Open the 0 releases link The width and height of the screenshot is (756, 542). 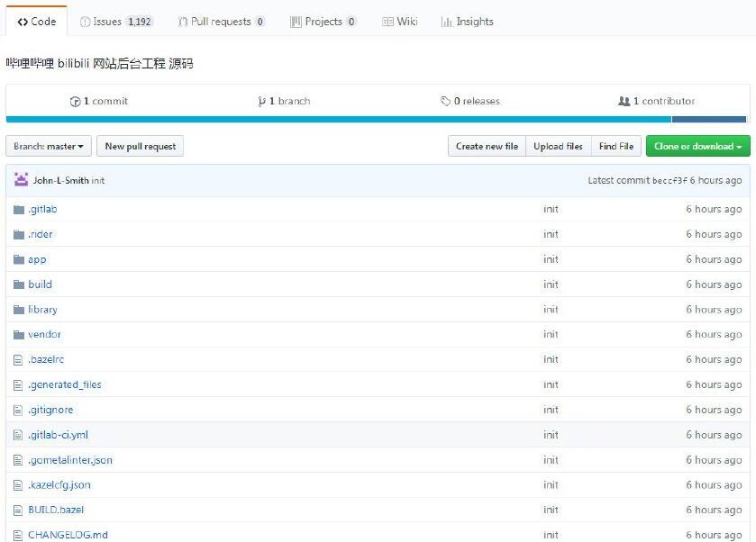point(470,101)
